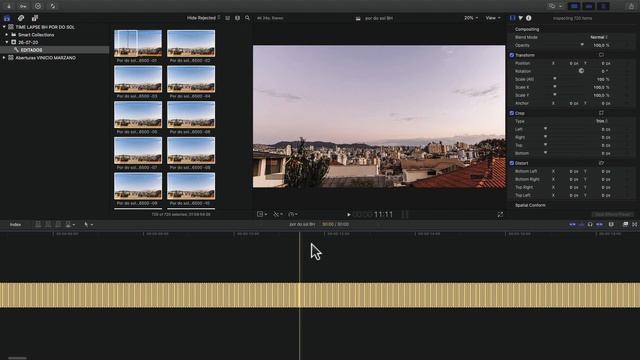Toggle browser panel visibility button
The image size is (640, 360).
click(x=574, y=6)
